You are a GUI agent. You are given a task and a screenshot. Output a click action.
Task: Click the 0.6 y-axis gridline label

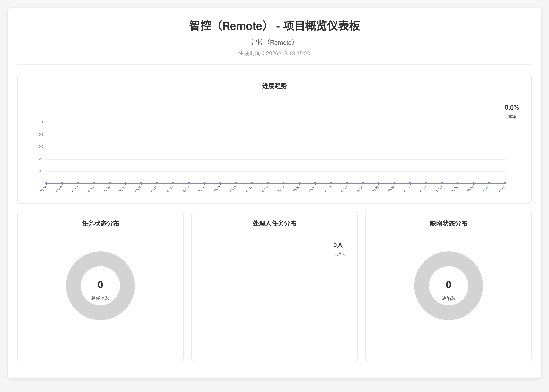41,147
